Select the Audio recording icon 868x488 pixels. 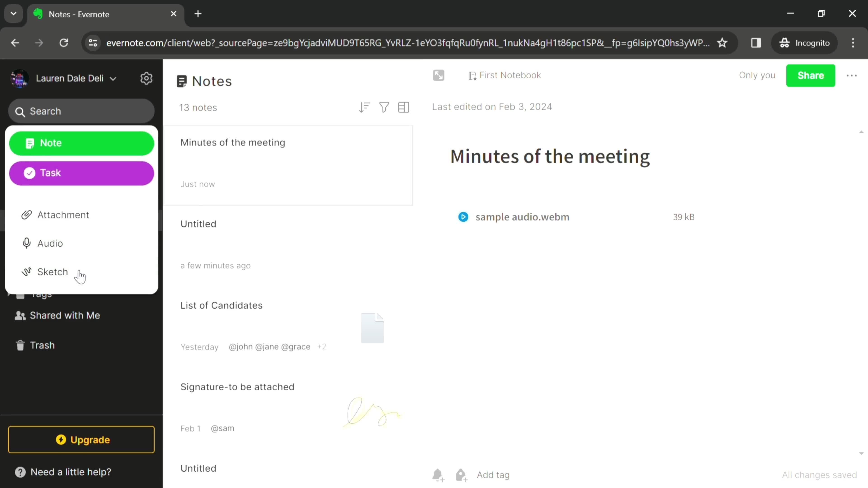click(26, 243)
